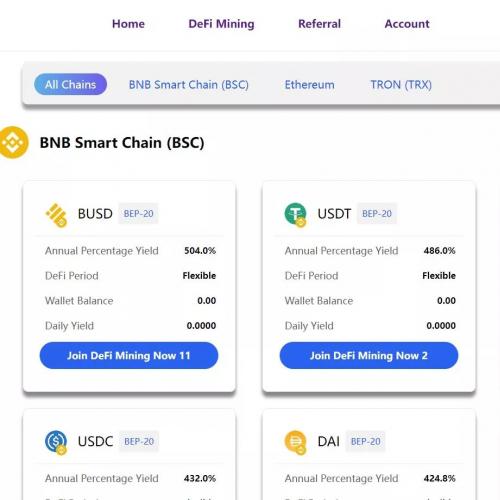
Task: Select the BEP-20 tag beside BUSD
Action: coord(138,214)
